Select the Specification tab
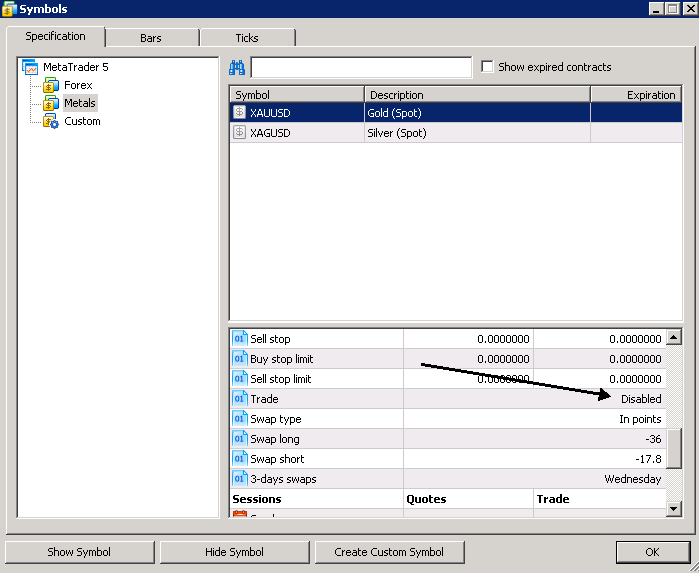699x573 pixels. [55, 36]
